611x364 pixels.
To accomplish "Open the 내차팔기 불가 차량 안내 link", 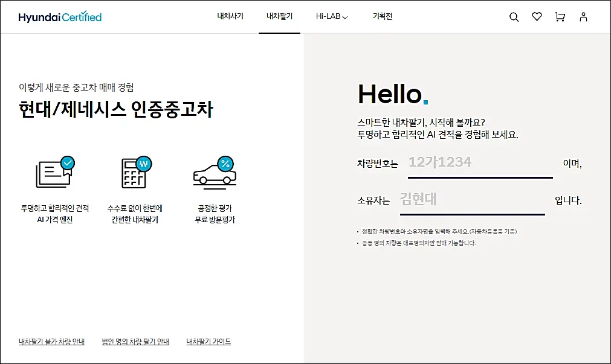I will pos(51,341).
